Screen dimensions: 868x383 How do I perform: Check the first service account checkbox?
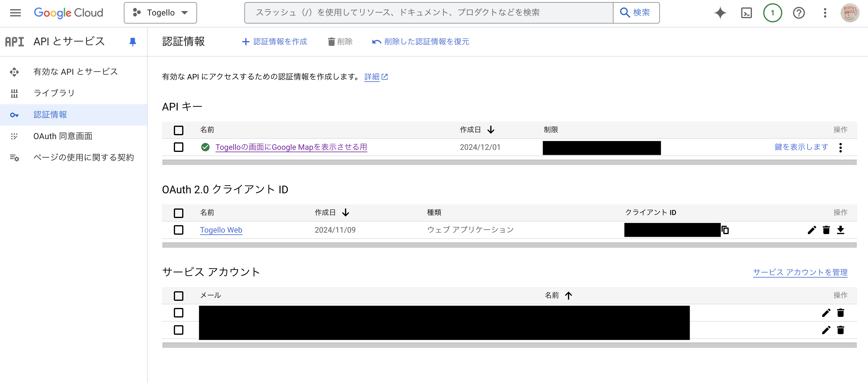[x=179, y=313]
